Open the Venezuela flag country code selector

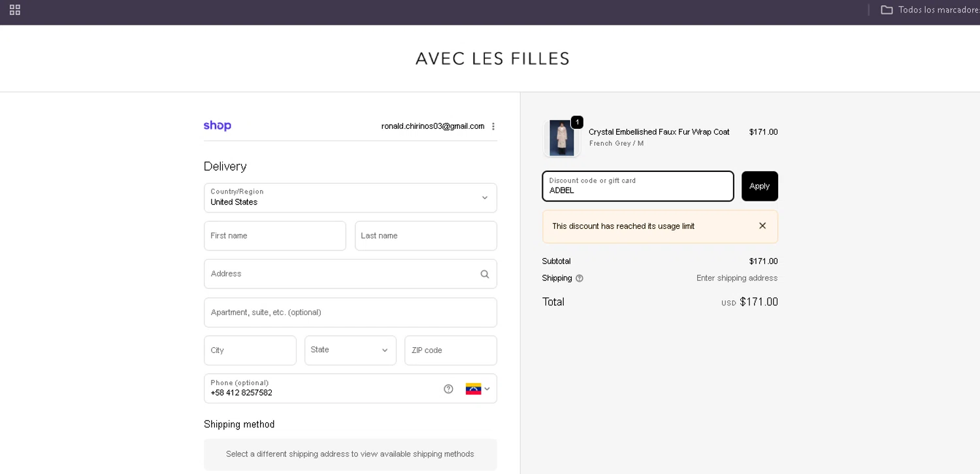point(478,389)
